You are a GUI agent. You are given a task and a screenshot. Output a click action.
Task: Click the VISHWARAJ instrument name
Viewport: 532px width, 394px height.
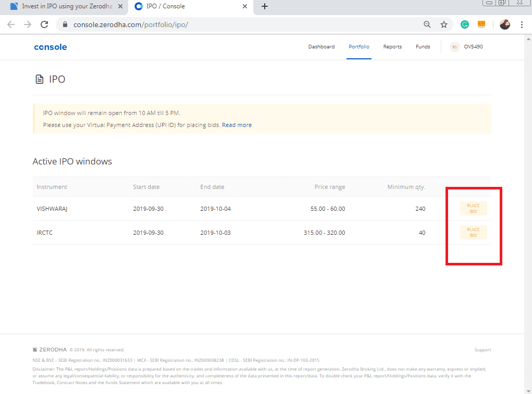[52, 209]
